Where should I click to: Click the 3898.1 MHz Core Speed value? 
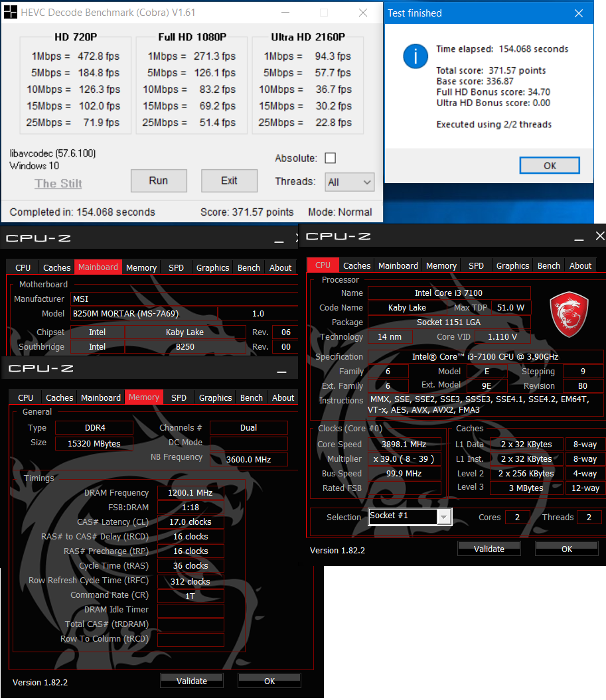click(x=404, y=444)
